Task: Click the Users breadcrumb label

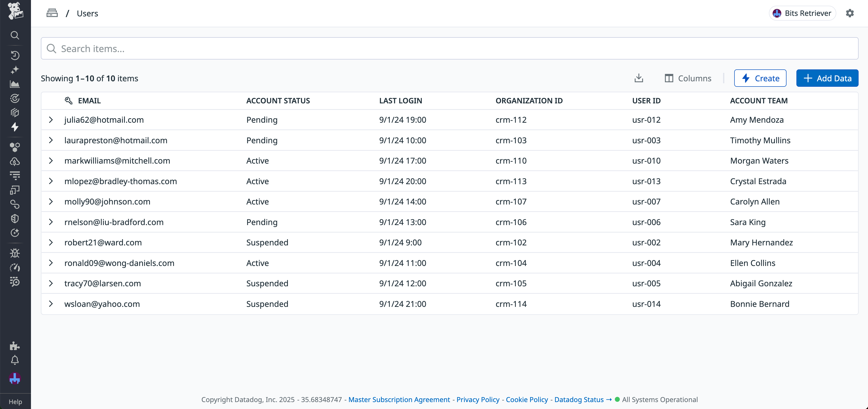Action: pyautogui.click(x=87, y=13)
